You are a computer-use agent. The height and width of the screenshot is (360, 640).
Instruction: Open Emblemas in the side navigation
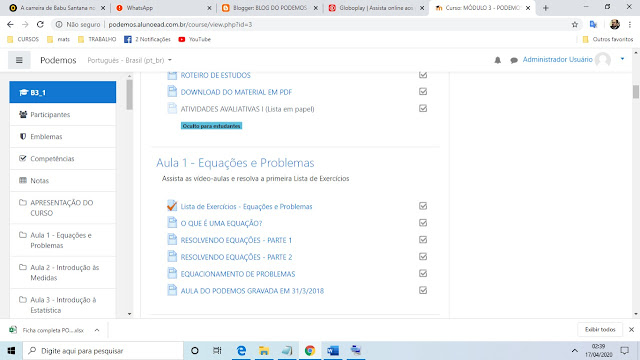[x=63, y=136]
